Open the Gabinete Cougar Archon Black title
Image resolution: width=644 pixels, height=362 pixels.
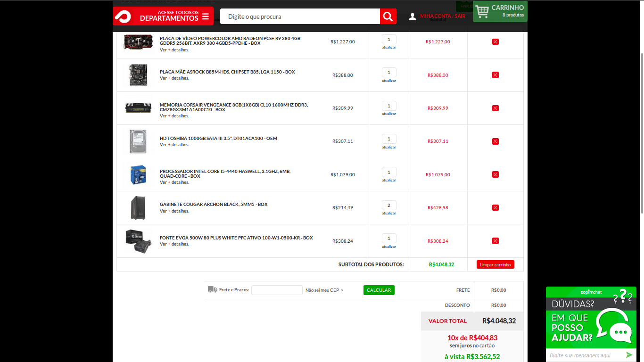click(214, 205)
